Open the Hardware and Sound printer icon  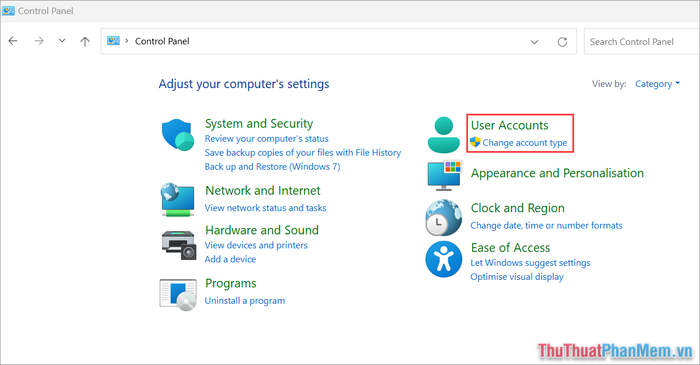pos(179,245)
